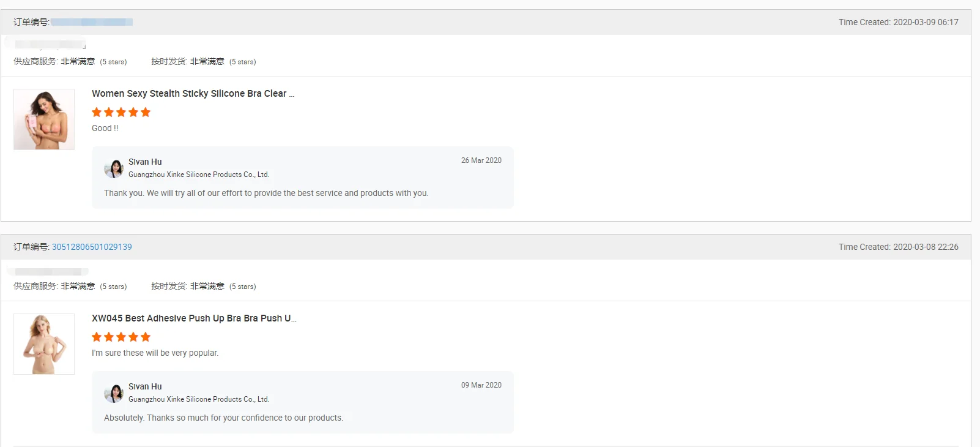Click the Sivan Hu name in the 09 Mar reply
980x447 pixels.
click(x=145, y=387)
